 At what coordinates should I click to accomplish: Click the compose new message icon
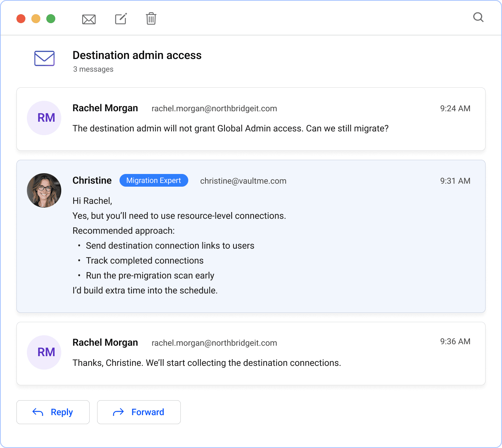coord(121,19)
